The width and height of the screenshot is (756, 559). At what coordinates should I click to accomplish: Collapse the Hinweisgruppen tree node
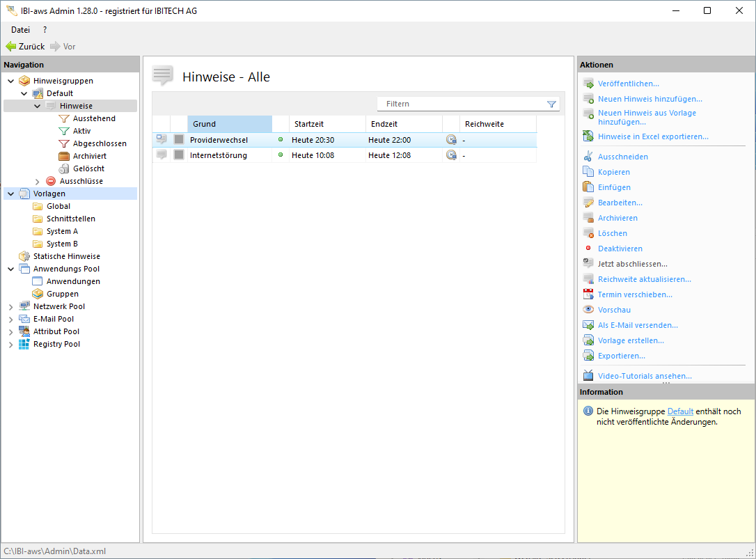[x=10, y=81]
